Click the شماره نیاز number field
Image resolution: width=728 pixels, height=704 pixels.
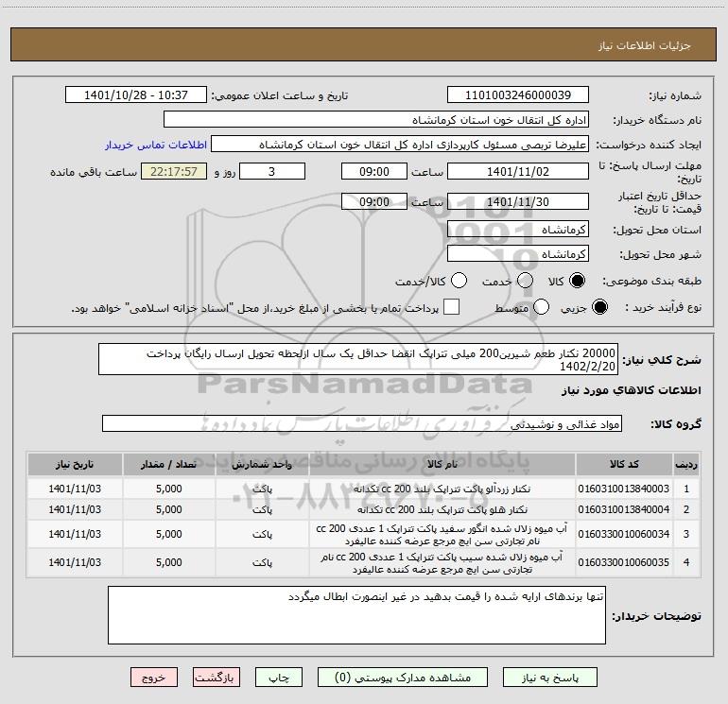pyautogui.click(x=518, y=95)
